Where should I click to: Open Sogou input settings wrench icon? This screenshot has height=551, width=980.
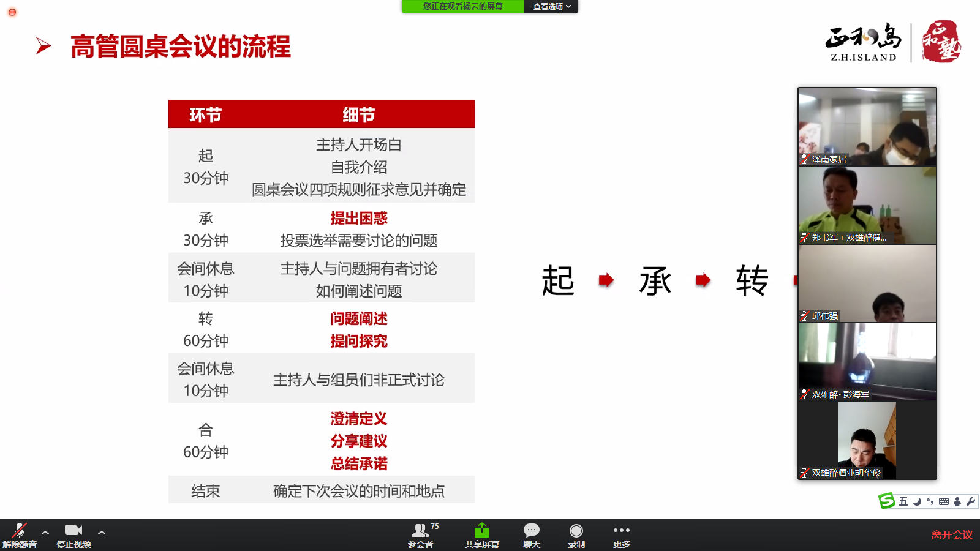(971, 501)
